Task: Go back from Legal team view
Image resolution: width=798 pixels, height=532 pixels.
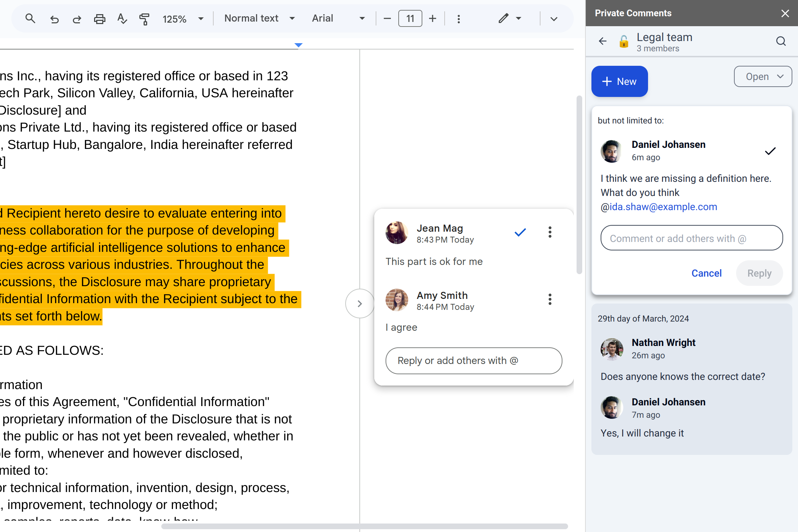Action: click(603, 41)
